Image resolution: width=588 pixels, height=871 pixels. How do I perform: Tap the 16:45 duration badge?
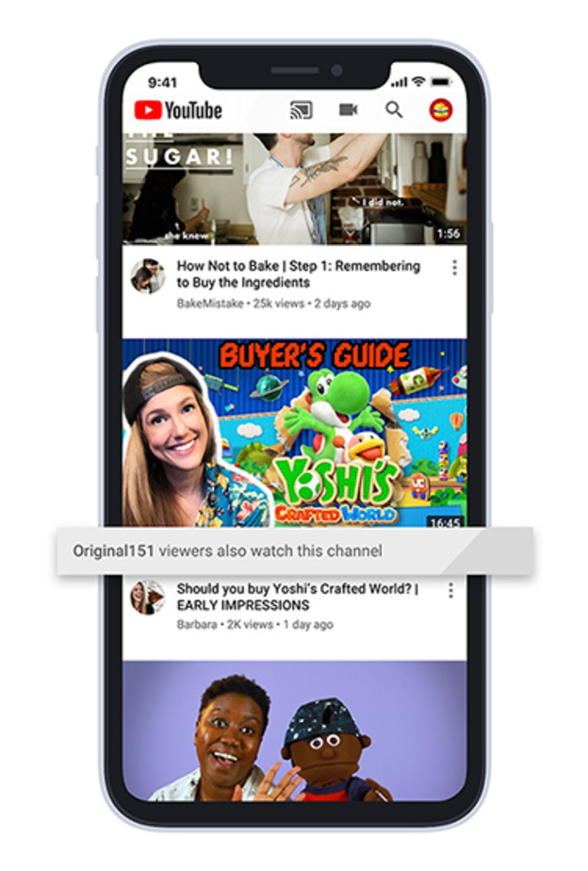point(445,521)
